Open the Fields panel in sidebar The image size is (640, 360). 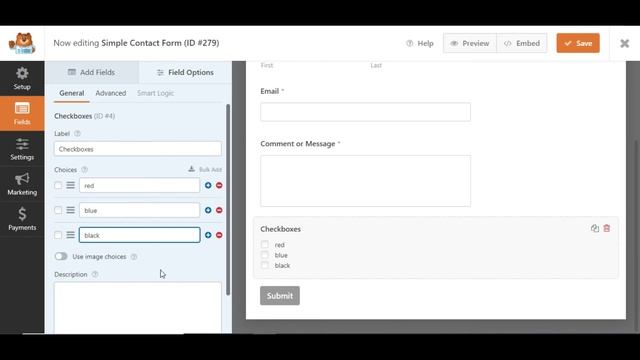22,113
